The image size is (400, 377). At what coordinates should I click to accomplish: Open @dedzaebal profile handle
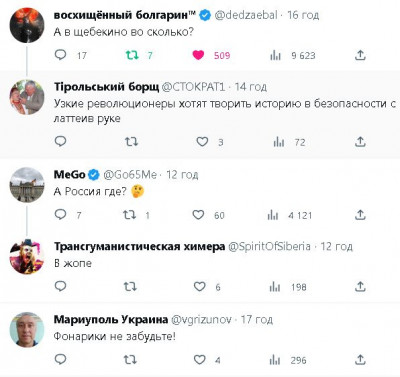coord(246,15)
